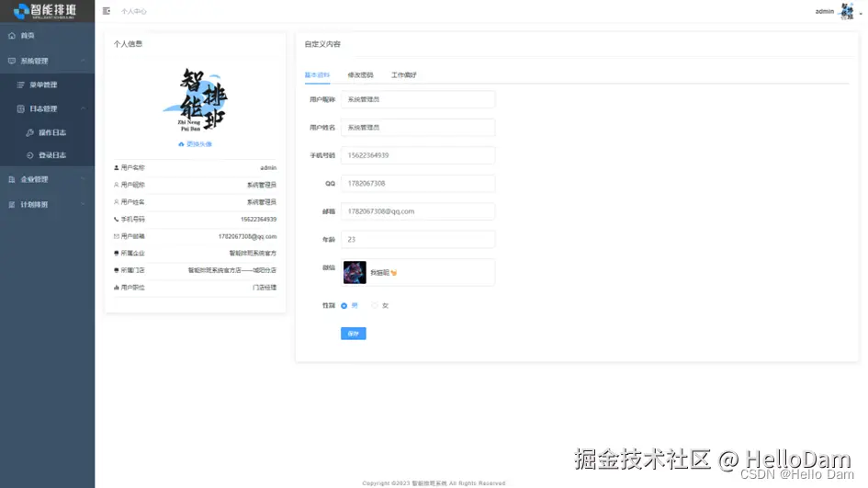Collapse the 系统管理 menu chevron
Image resolution: width=868 pixels, height=488 pixels.
point(83,61)
